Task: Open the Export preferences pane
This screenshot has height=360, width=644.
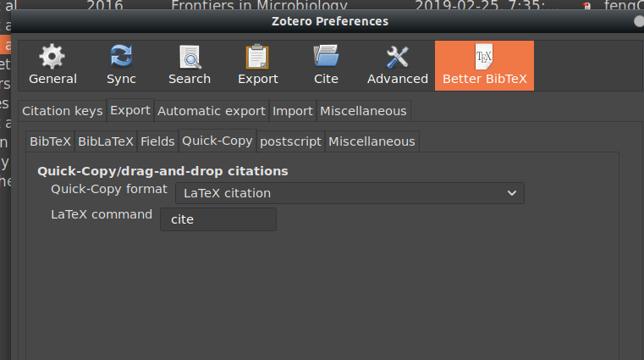Action: (257, 65)
